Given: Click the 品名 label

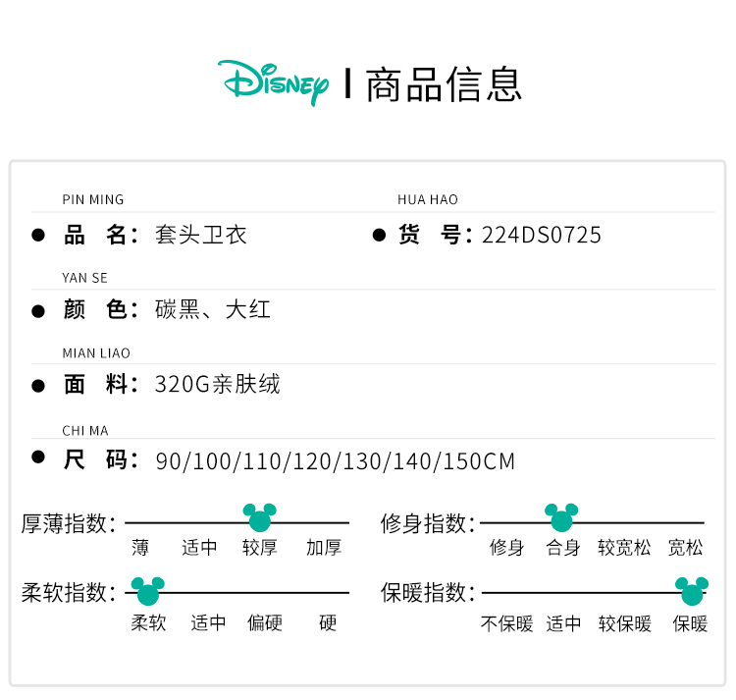Looking at the screenshot, I should click(100, 235).
